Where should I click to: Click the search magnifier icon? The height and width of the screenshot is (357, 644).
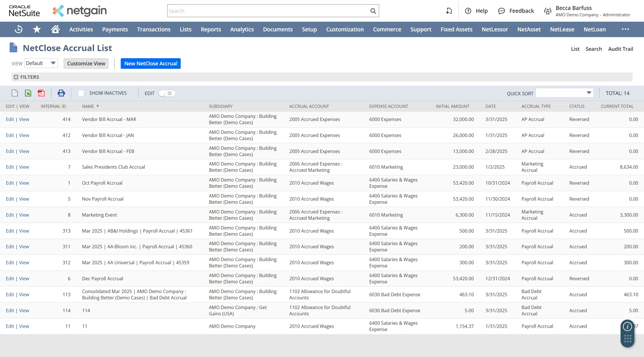pos(373,11)
